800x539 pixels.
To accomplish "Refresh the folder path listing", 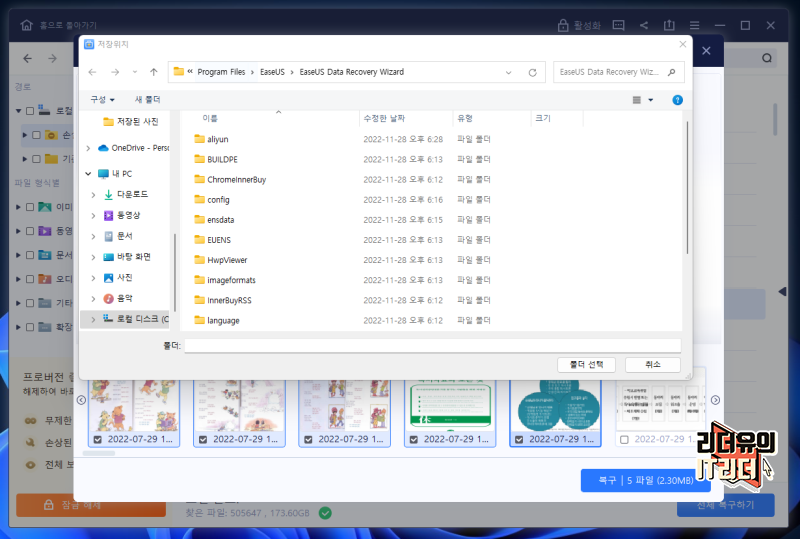I will click(533, 72).
